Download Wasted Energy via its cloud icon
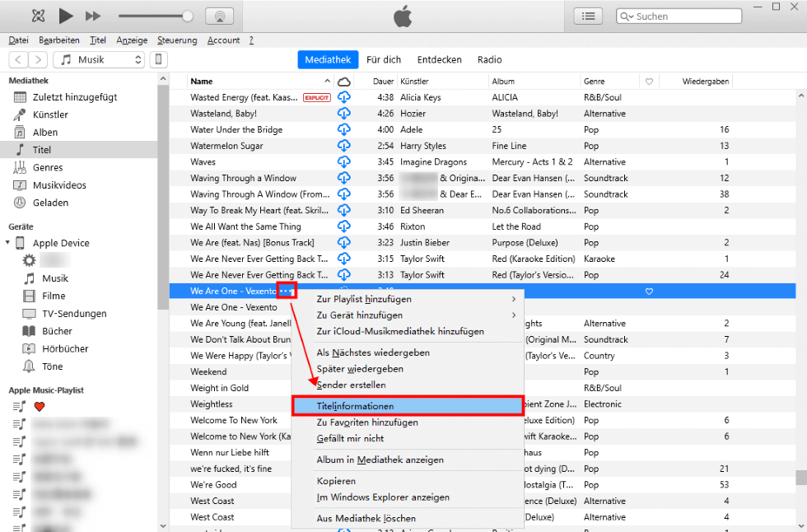 (344, 96)
